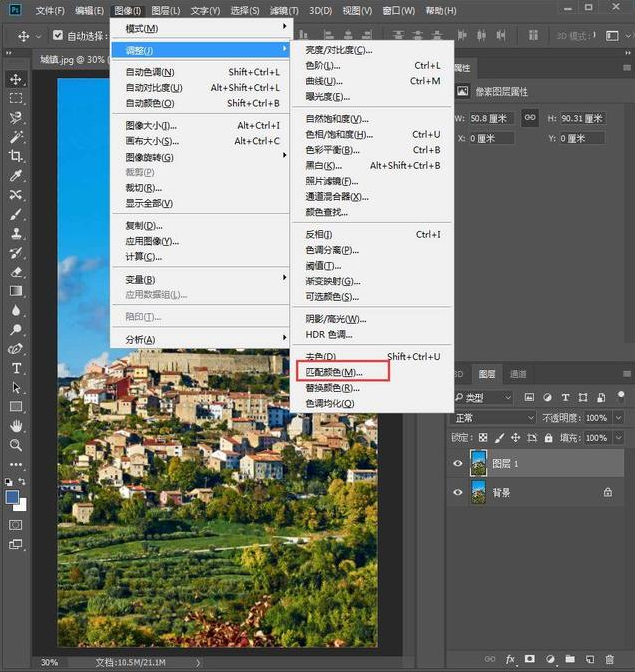Select the Horizontal Type tool

click(x=16, y=368)
